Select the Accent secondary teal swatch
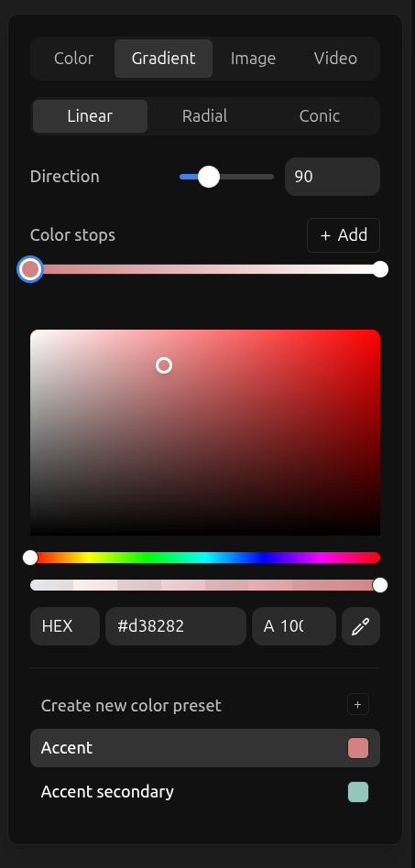 (358, 792)
